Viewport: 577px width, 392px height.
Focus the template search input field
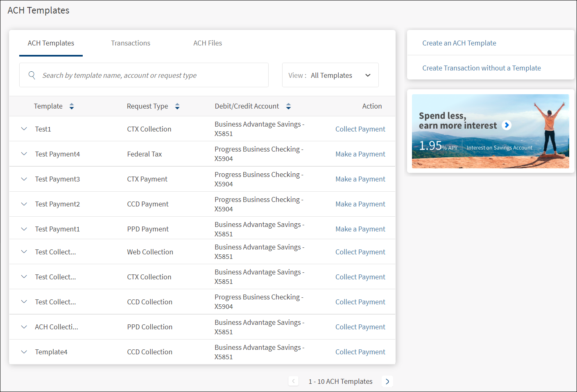152,75
